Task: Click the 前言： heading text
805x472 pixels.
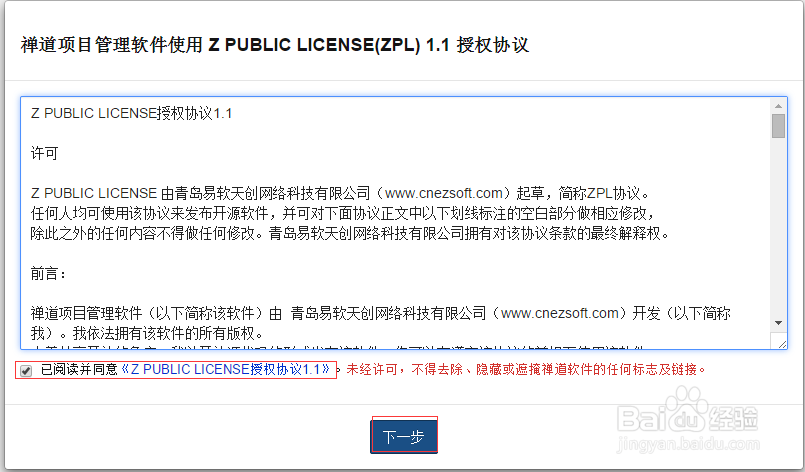Action: coord(48,273)
